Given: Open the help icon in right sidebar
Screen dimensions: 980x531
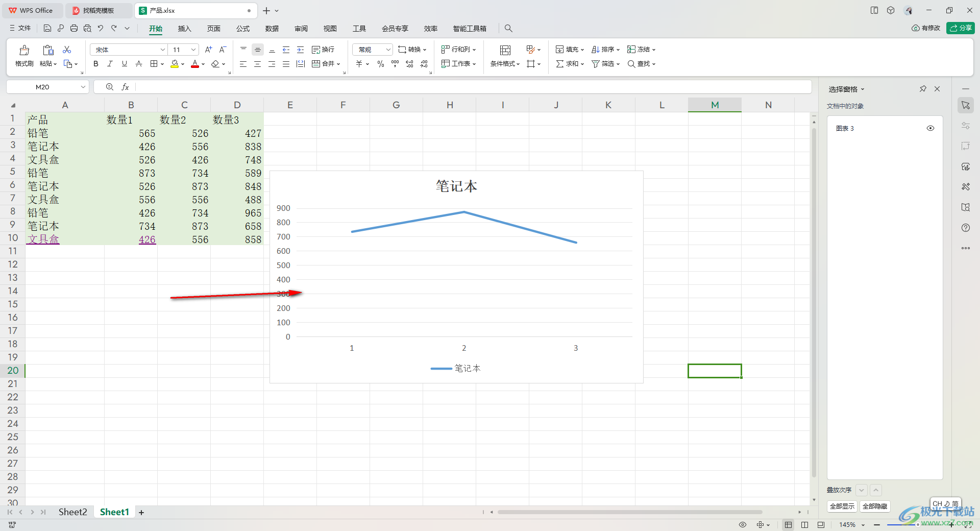Looking at the screenshot, I should (x=966, y=228).
